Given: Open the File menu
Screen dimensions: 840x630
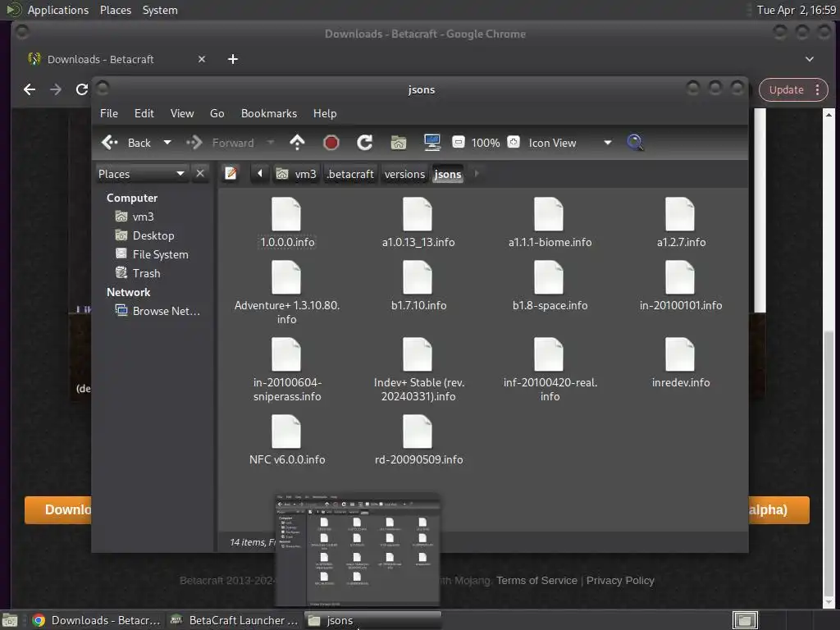Looking at the screenshot, I should (x=109, y=113).
